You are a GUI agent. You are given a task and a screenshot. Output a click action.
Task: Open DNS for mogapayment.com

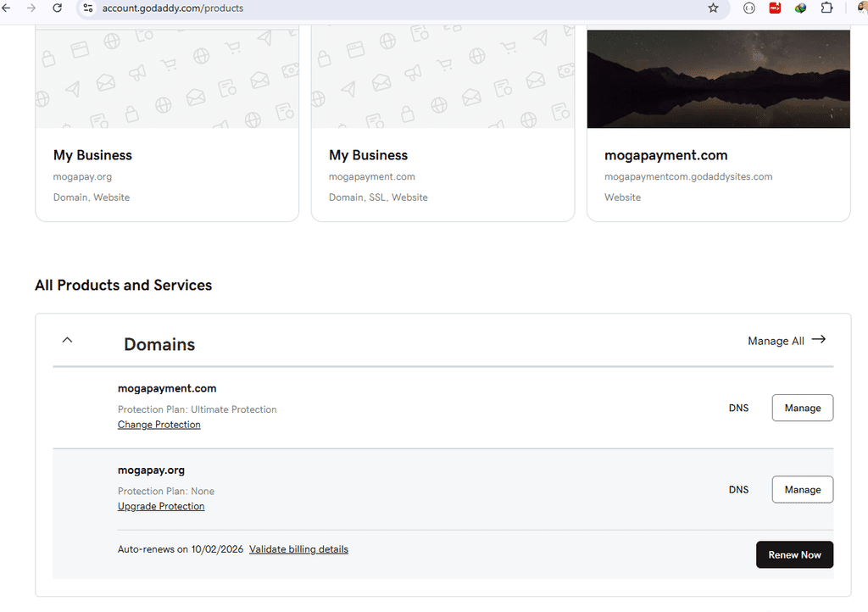[738, 408]
